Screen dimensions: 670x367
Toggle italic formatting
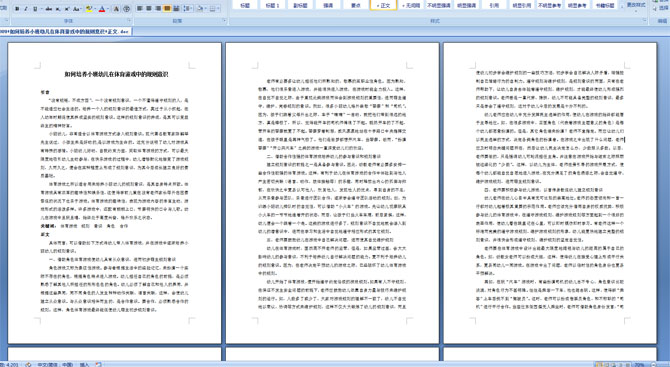coord(26,9)
